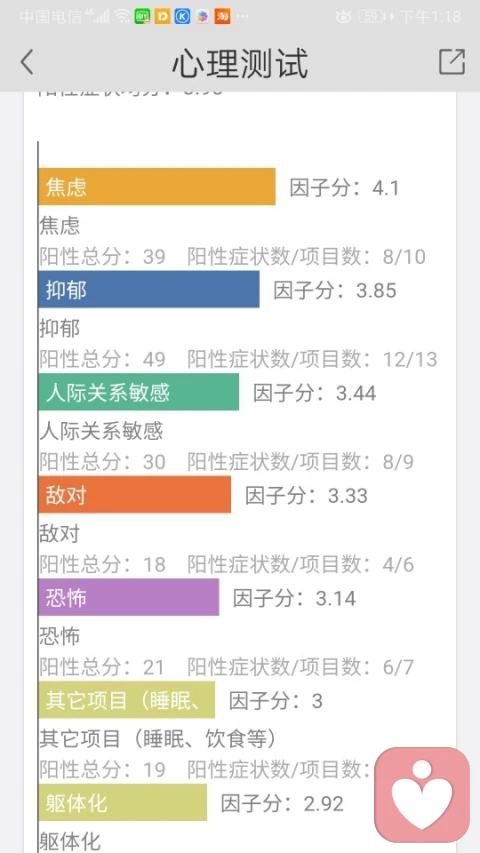
Task: Tap the pink heart floating icon
Action: [x=422, y=795]
